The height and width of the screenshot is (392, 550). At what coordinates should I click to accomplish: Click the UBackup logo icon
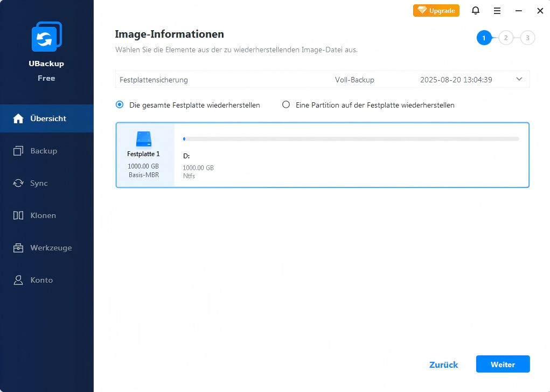(46, 37)
